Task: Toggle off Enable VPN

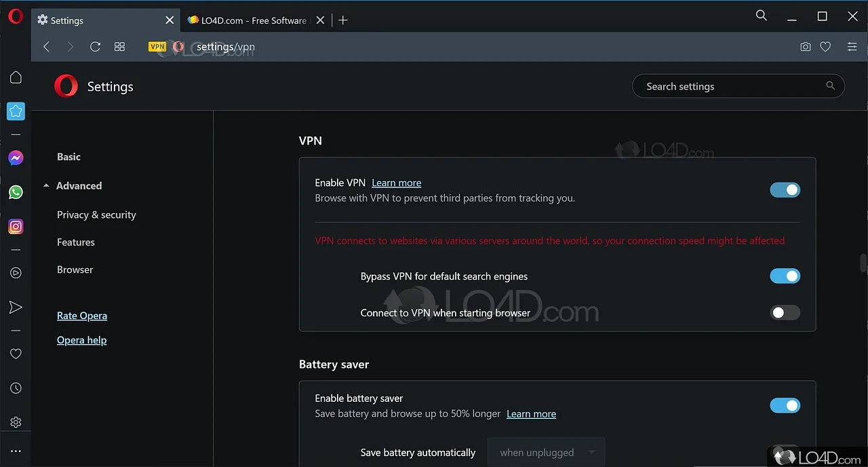Action: click(785, 189)
